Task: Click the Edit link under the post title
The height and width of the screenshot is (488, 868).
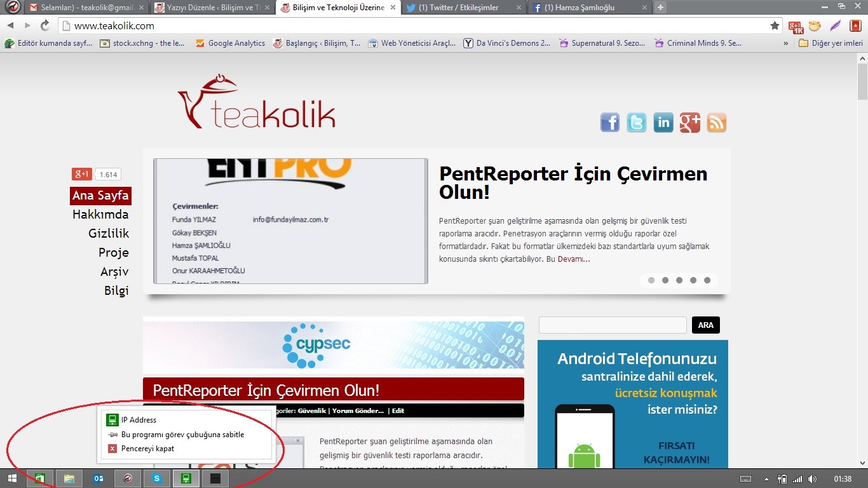Action: (x=398, y=410)
